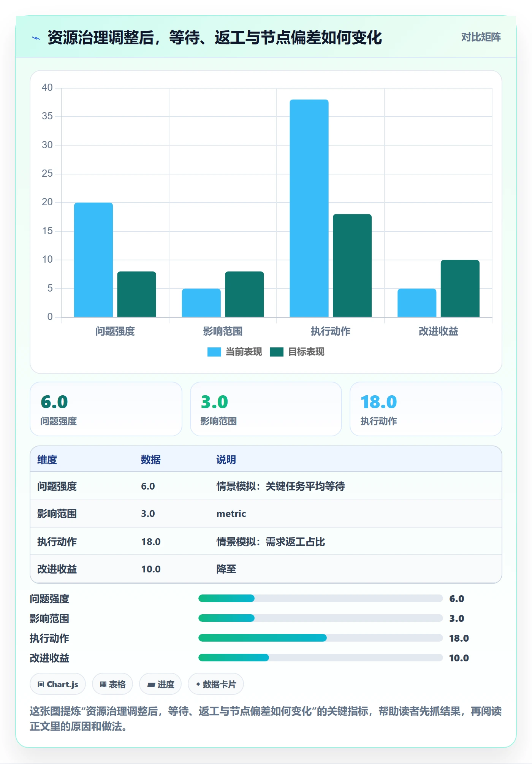This screenshot has width=532, height=764.
Task: Click the 维度 column header
Action: pos(47,460)
